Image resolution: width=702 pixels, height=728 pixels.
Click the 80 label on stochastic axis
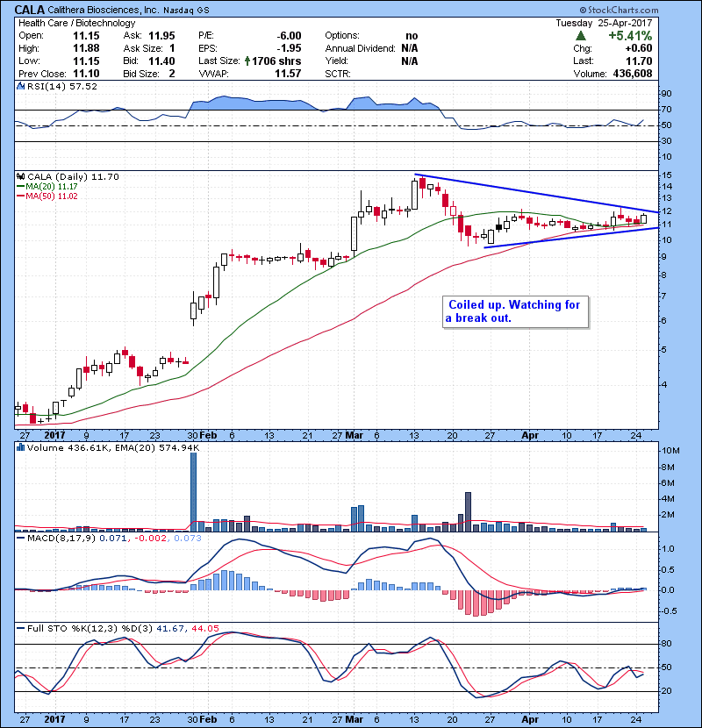tap(666, 644)
